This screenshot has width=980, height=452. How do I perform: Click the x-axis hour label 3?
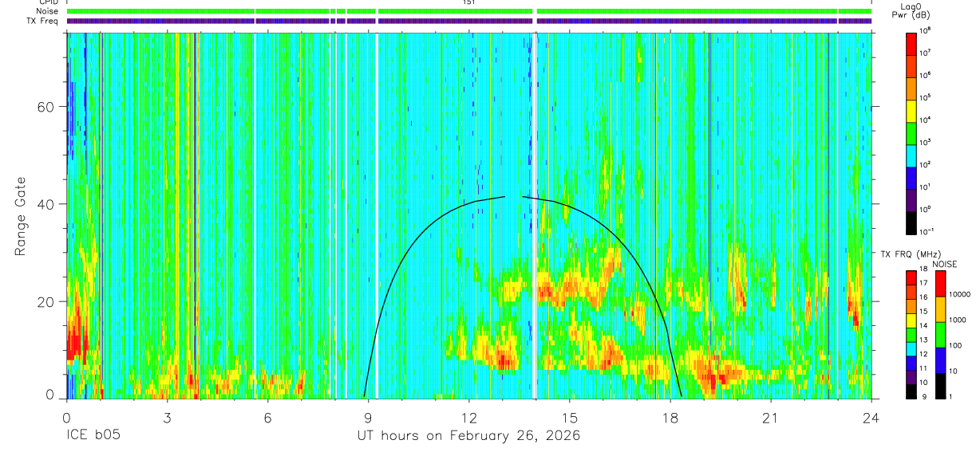point(167,418)
